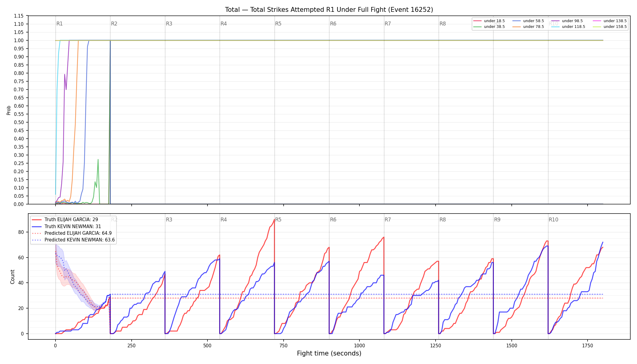Click the R6 round label in count chart

pos(333,220)
